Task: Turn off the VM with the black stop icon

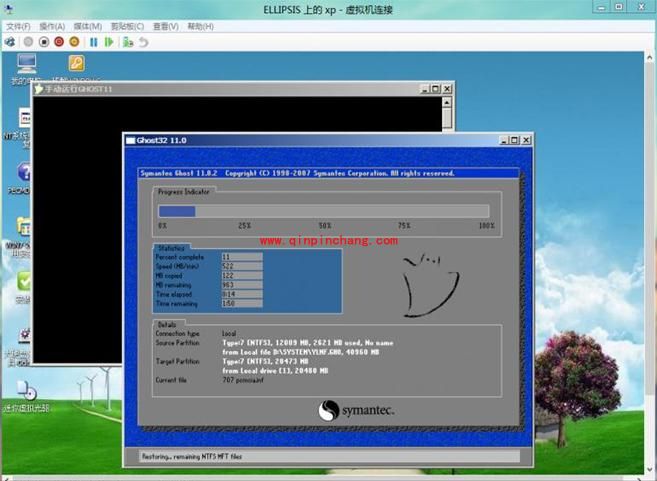Action: 44,42
